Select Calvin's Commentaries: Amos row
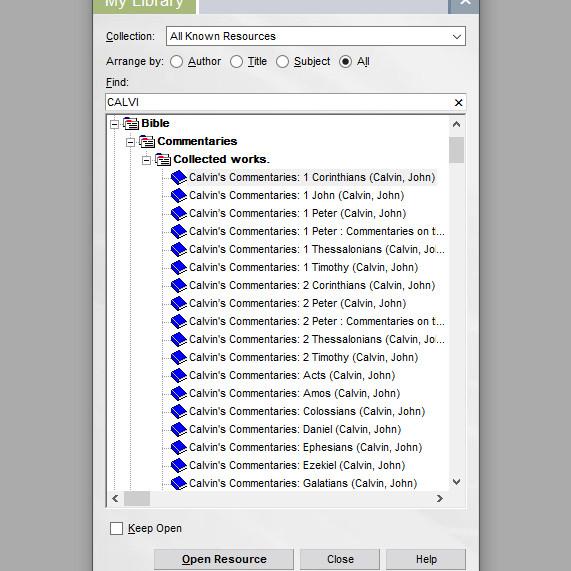This screenshot has width=571, height=571. [x=295, y=393]
